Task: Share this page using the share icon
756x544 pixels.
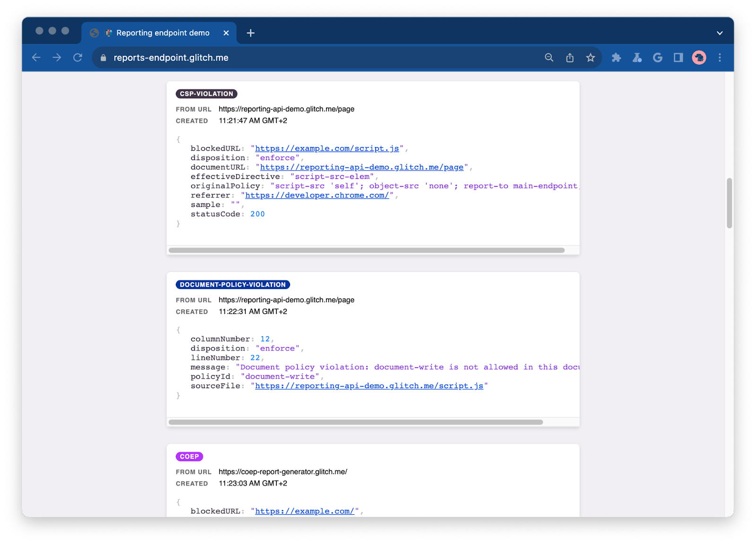Action: [570, 58]
